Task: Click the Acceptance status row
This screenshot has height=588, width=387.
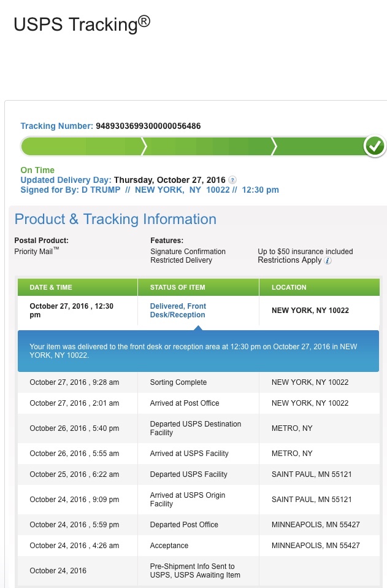Action: [198, 546]
